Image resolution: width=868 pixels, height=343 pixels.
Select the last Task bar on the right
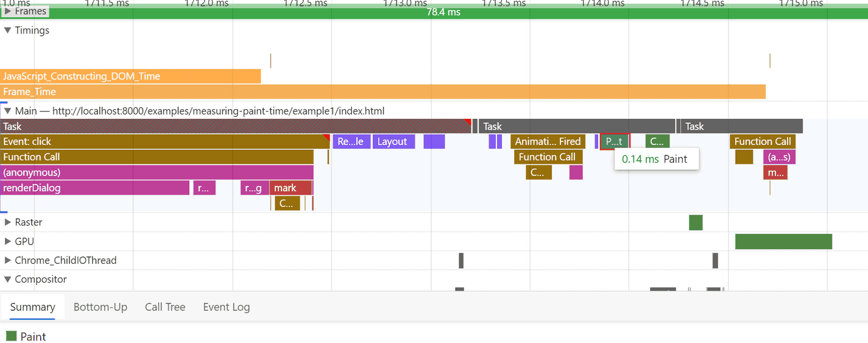[x=741, y=126]
